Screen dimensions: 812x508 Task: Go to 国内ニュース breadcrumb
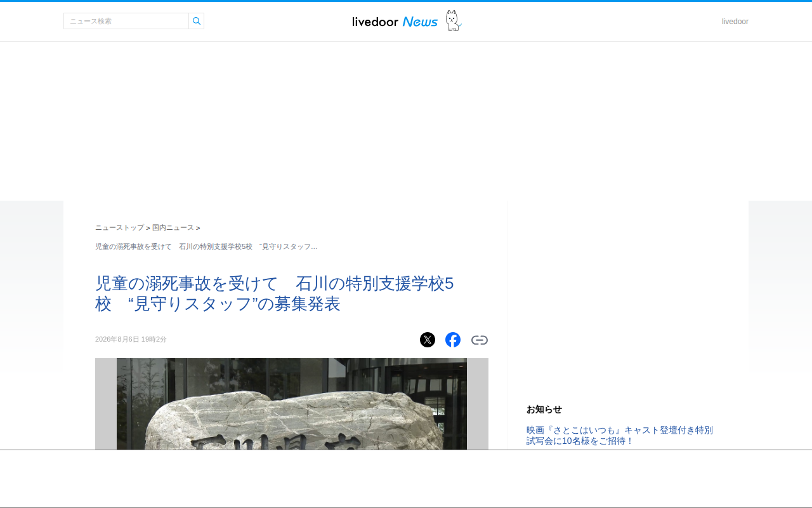173,227
